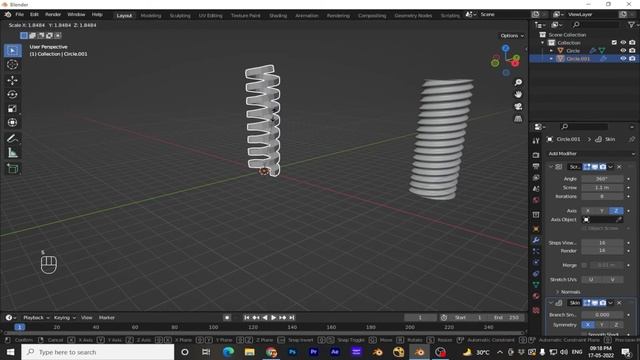Viewport: 640px width, 360px height.
Task: Open the Object properties tab
Action: click(536, 229)
